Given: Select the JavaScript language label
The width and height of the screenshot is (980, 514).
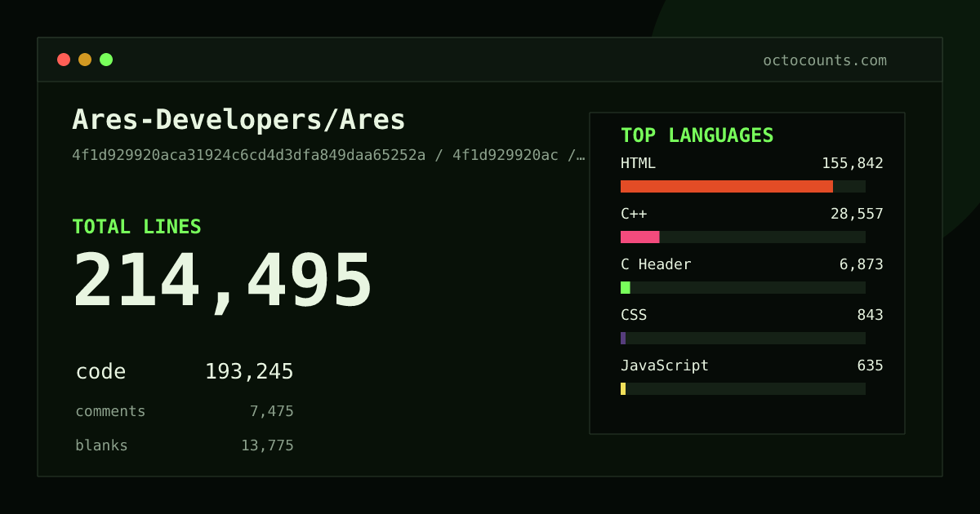Looking at the screenshot, I should pos(665,366).
